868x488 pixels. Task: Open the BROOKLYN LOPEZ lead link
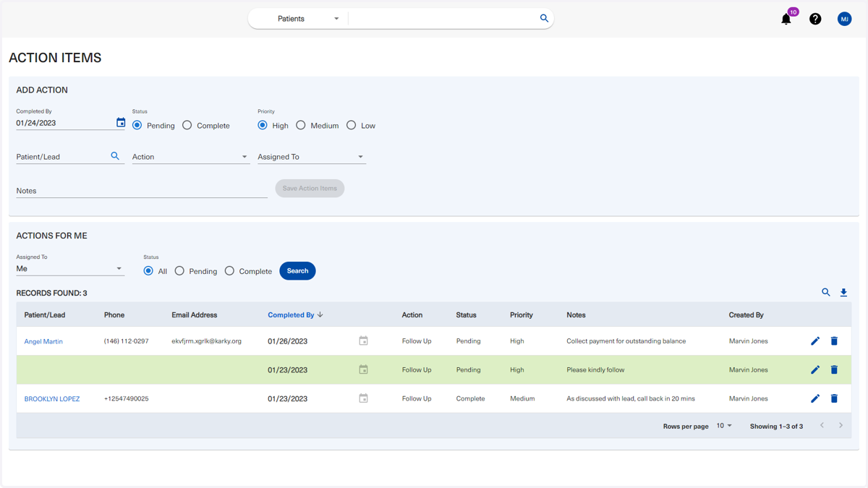[x=52, y=399]
